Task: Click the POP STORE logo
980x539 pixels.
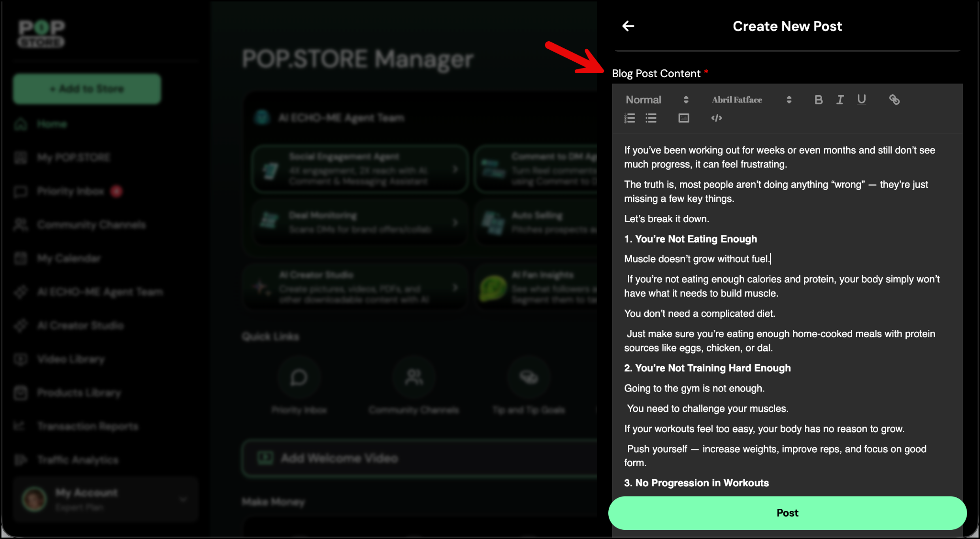Action: (41, 34)
